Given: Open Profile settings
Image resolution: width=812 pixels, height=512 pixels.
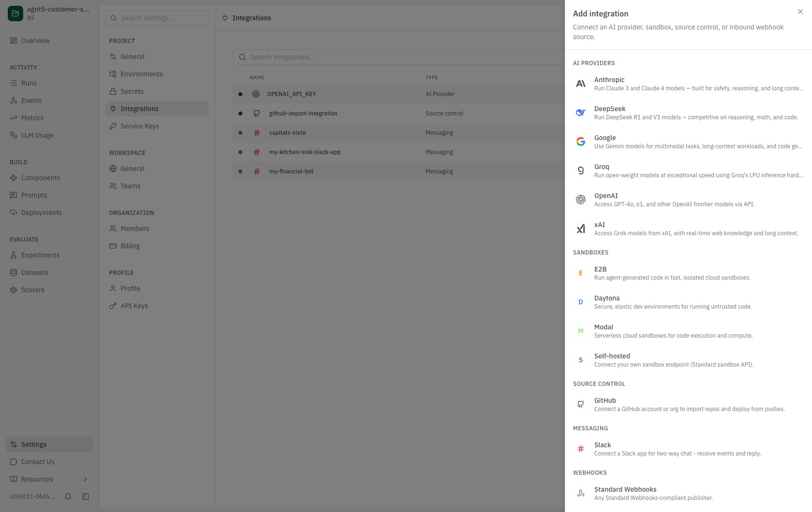Looking at the screenshot, I should click(157, 288).
